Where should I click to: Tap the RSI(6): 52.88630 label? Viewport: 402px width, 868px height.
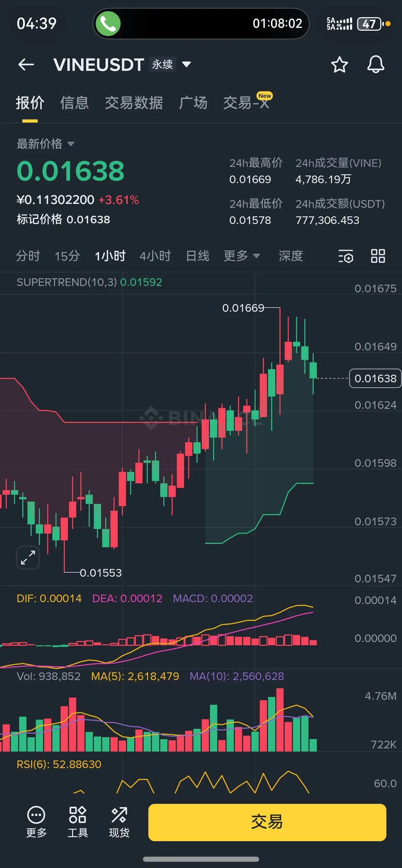[x=59, y=764]
